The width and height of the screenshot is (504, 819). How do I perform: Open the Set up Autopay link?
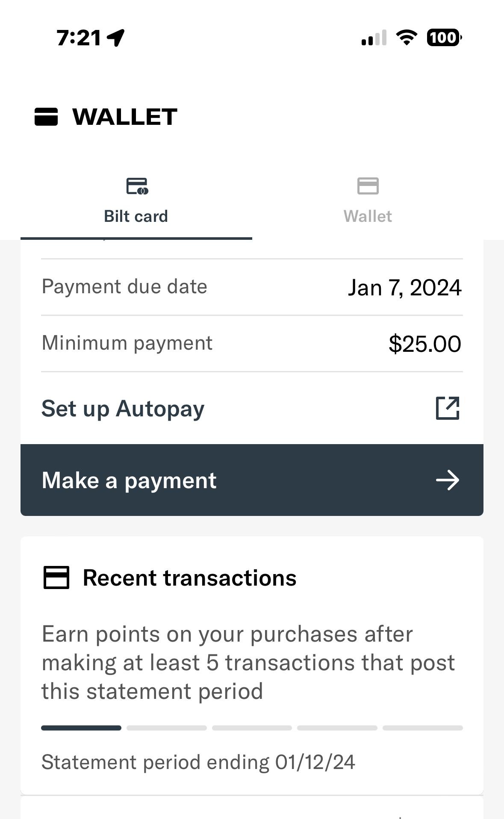123,408
